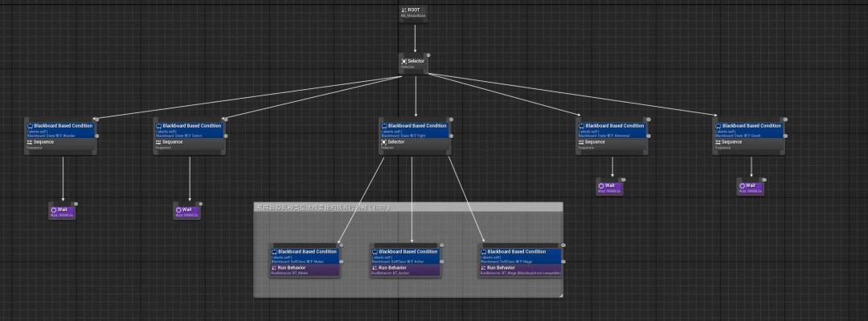868x321 pixels.
Task: Click the blackboard icon on the Fight condition
Action: (x=384, y=126)
